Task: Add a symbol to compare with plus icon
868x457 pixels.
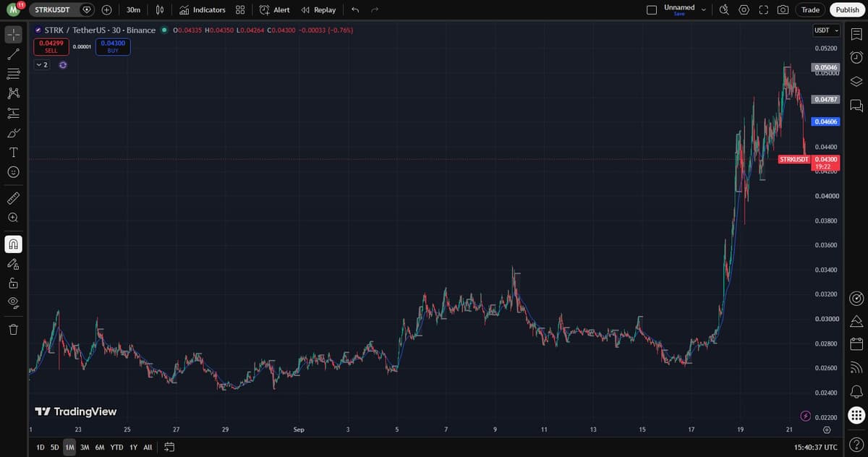Action: (106, 10)
